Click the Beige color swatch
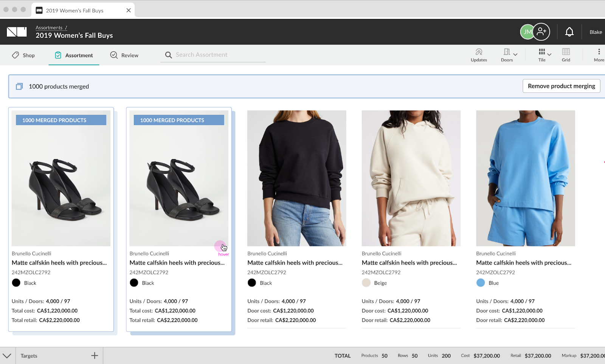 366,283
